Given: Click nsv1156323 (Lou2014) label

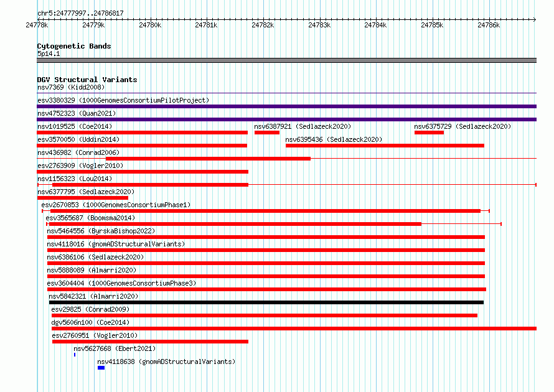Looking at the screenshot, I should pos(75,179).
